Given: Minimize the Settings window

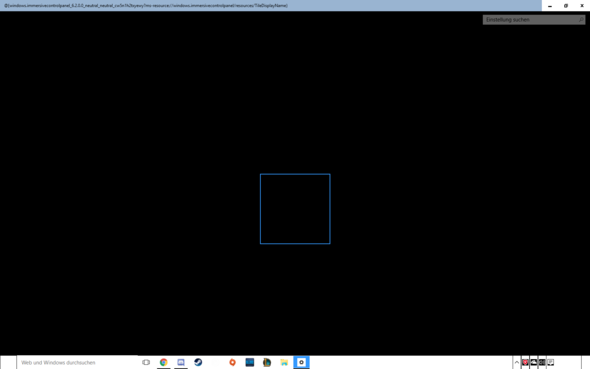Looking at the screenshot, I should (x=550, y=6).
